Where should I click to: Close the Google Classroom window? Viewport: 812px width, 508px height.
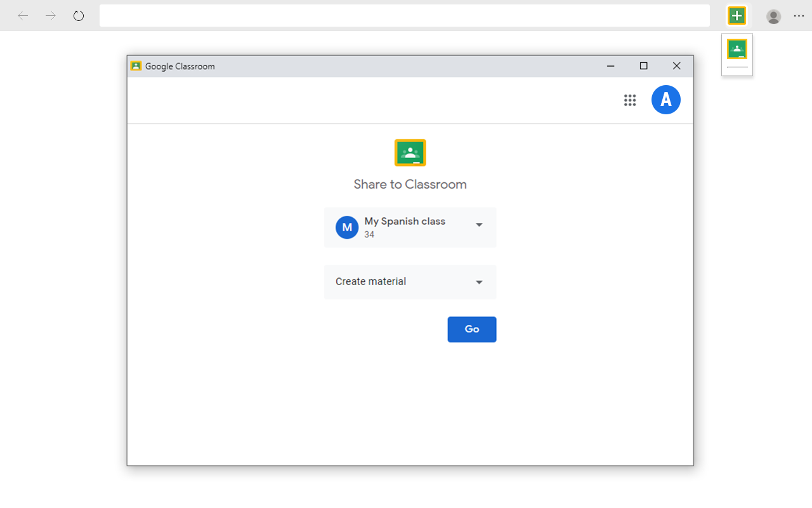pos(677,66)
